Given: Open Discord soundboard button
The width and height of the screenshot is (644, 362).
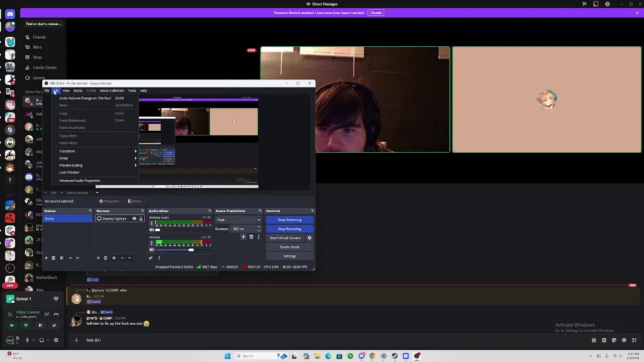Looking at the screenshot, I should [54, 325].
